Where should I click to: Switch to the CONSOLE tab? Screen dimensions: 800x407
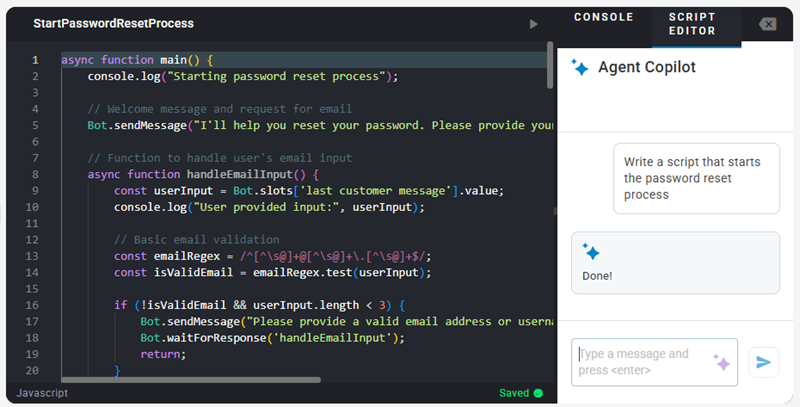pos(603,17)
